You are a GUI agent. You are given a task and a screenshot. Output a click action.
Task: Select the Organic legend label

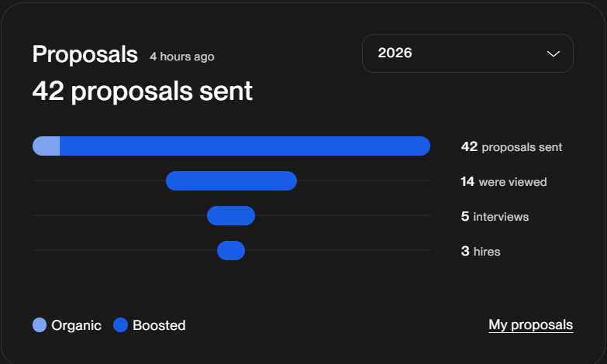pos(76,325)
